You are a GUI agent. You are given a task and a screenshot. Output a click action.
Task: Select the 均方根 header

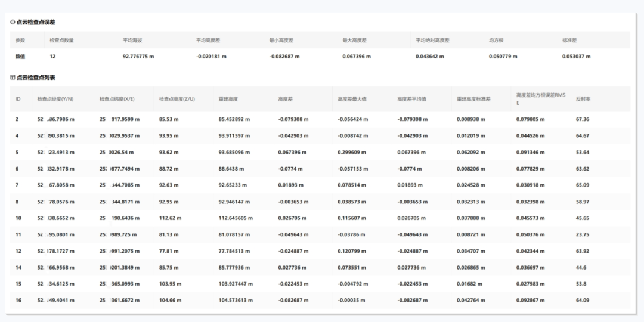[x=496, y=41]
